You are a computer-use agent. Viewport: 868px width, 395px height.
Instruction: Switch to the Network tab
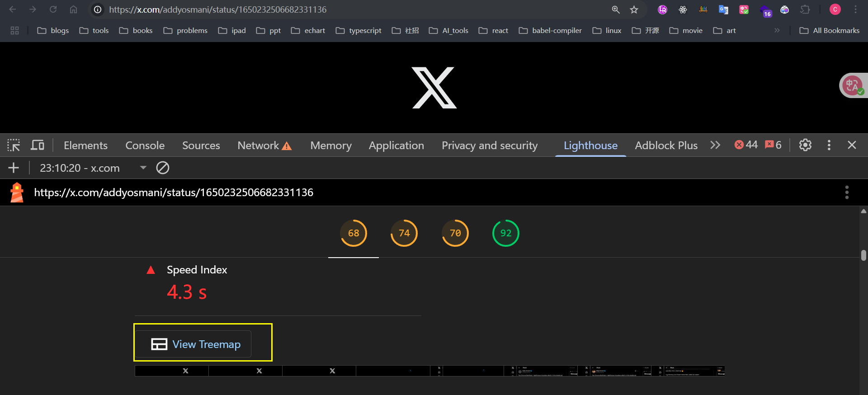coord(264,145)
